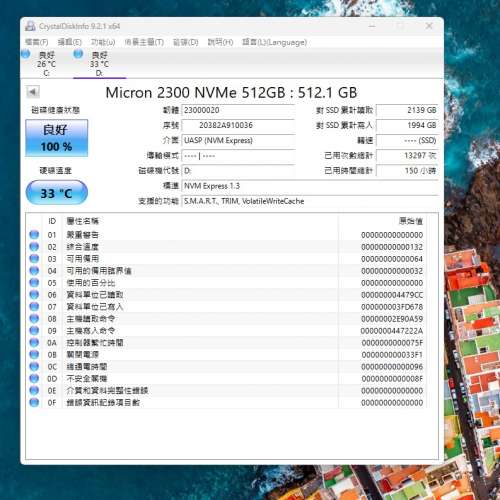Viewport: 500px width, 500px height.
Task: Click the blue status icon for attribute 07
Action: coord(34,307)
